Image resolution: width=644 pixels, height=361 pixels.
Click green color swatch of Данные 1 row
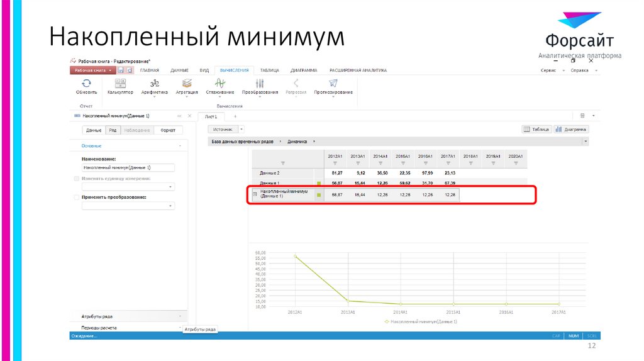click(319, 183)
